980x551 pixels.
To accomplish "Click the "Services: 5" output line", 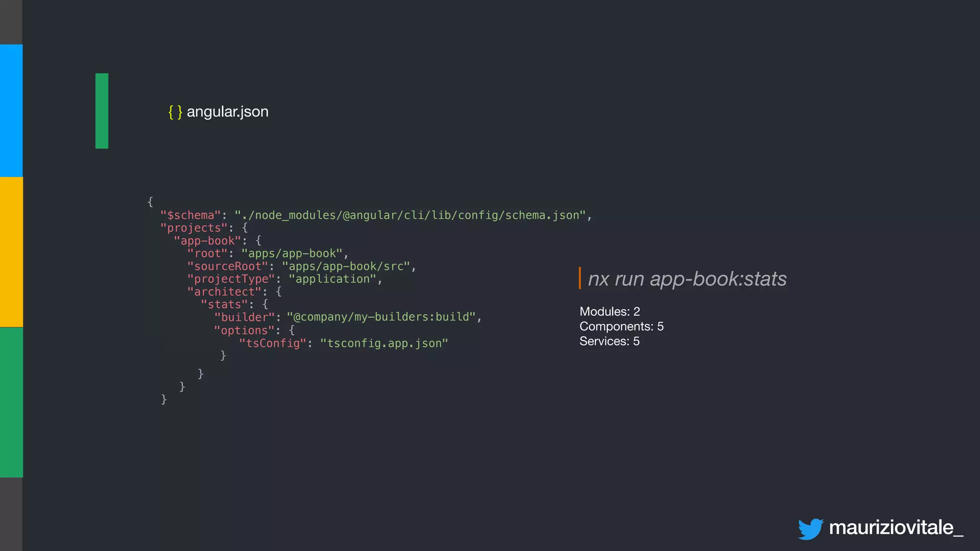I will [x=609, y=341].
